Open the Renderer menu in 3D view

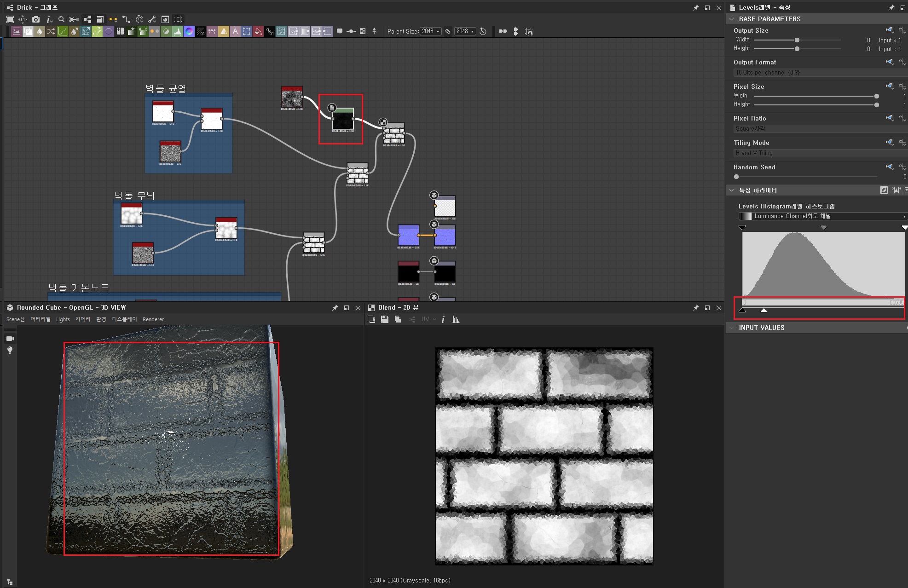pos(153,319)
